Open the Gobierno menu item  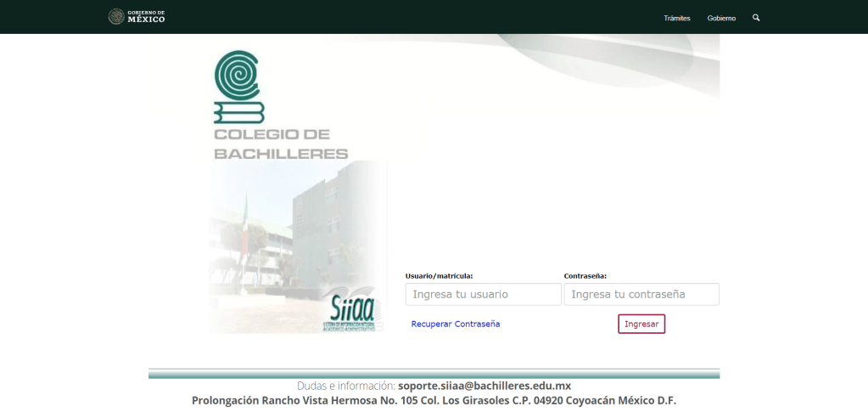pyautogui.click(x=721, y=18)
